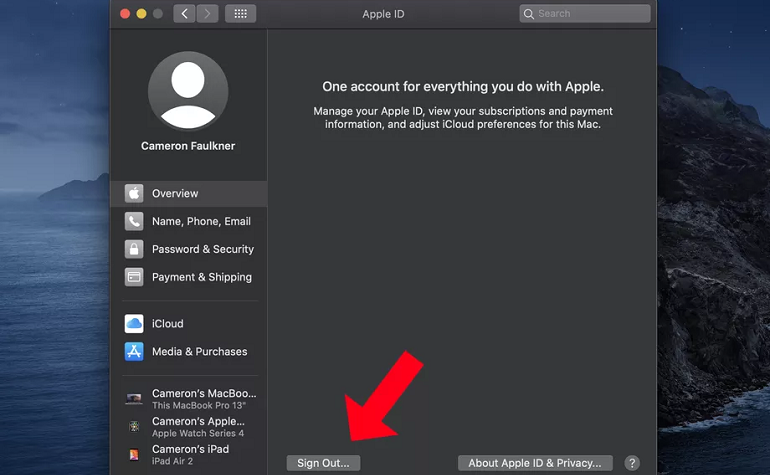Click 'iPad Air 2' subtitle text
Image resolution: width=770 pixels, height=475 pixels.
172,461
